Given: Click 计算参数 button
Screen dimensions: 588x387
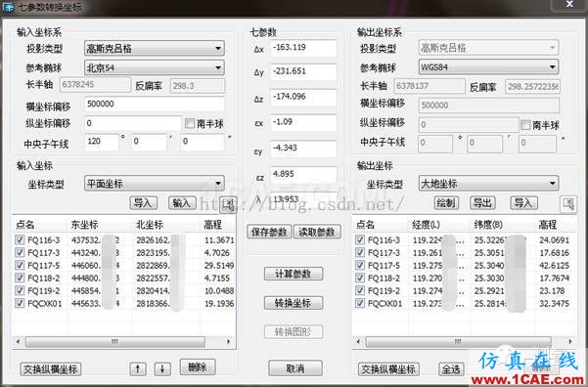Looking at the screenshot, I should pyautogui.click(x=294, y=274).
